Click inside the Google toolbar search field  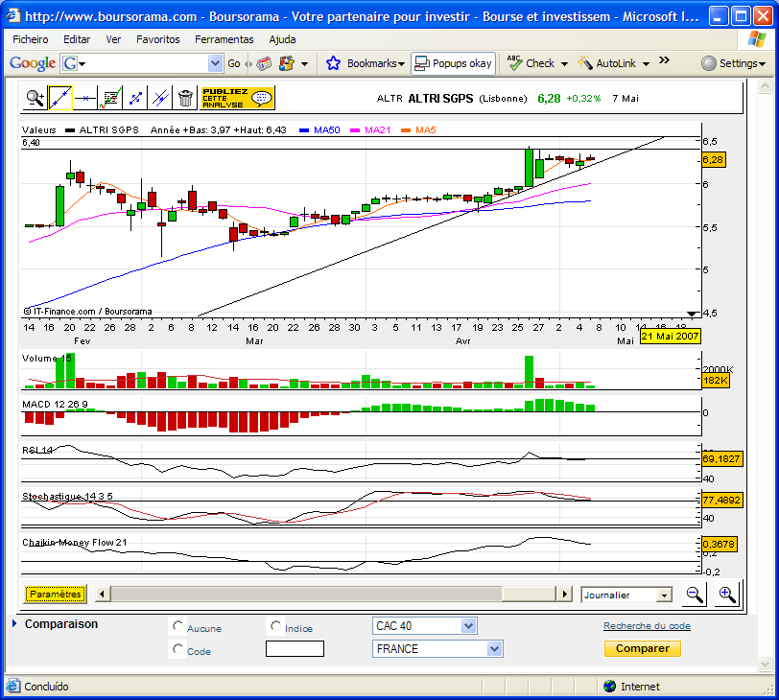(x=147, y=63)
